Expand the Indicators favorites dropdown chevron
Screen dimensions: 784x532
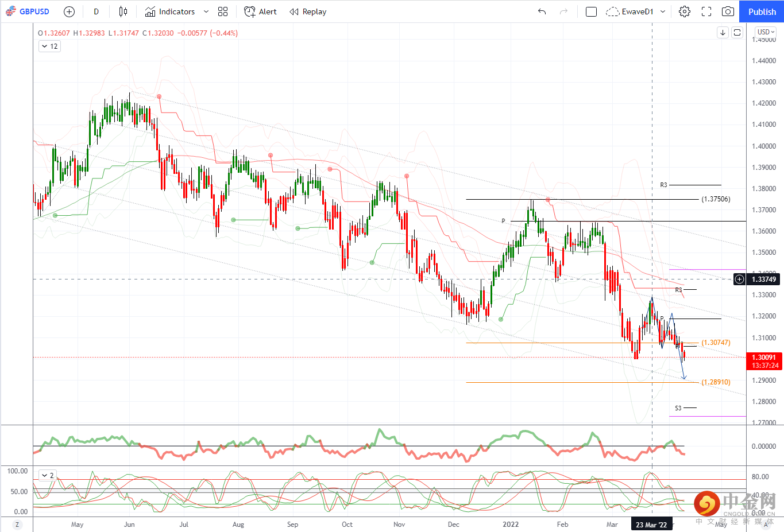[x=206, y=11]
